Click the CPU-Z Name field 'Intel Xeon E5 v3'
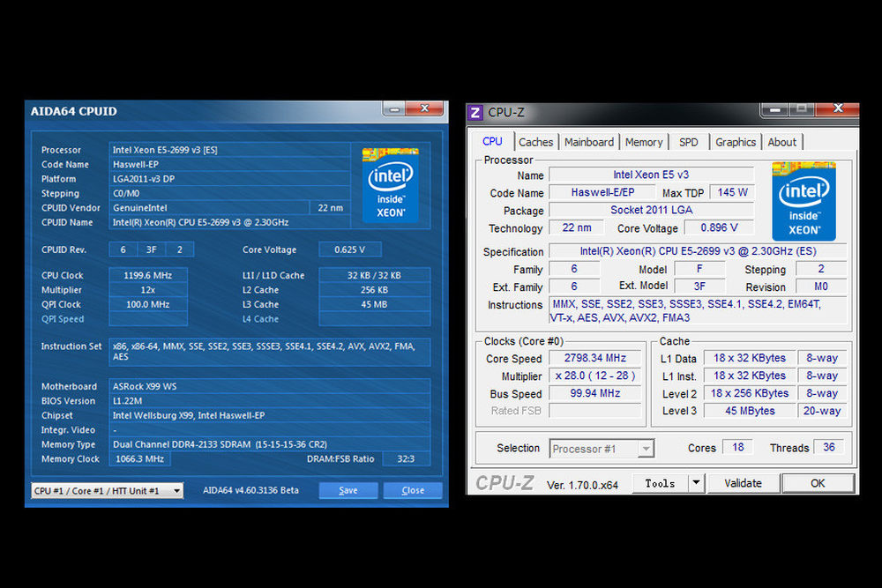This screenshot has height=588, width=882. tap(651, 175)
